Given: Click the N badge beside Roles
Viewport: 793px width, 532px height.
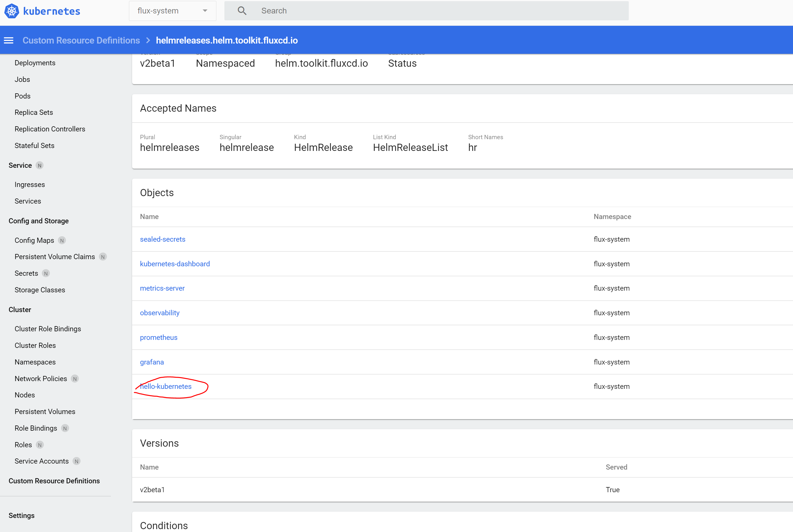Looking at the screenshot, I should tap(40, 445).
